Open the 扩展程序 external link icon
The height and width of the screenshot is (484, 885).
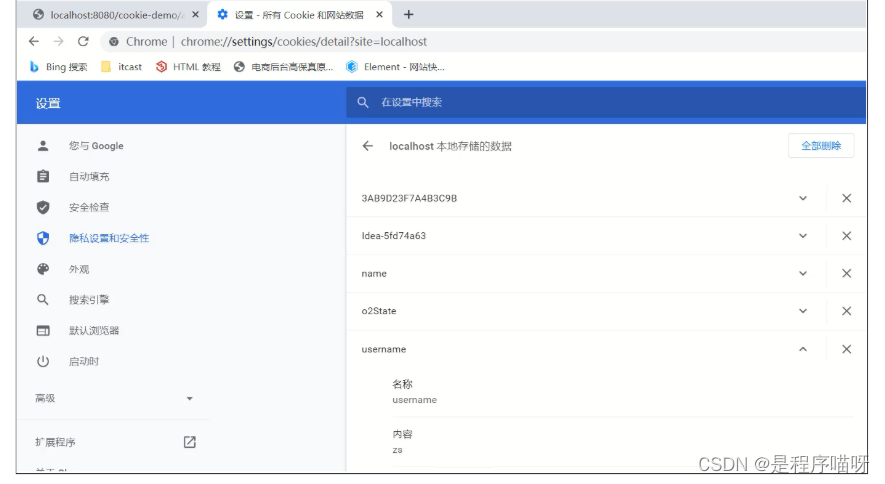(190, 442)
